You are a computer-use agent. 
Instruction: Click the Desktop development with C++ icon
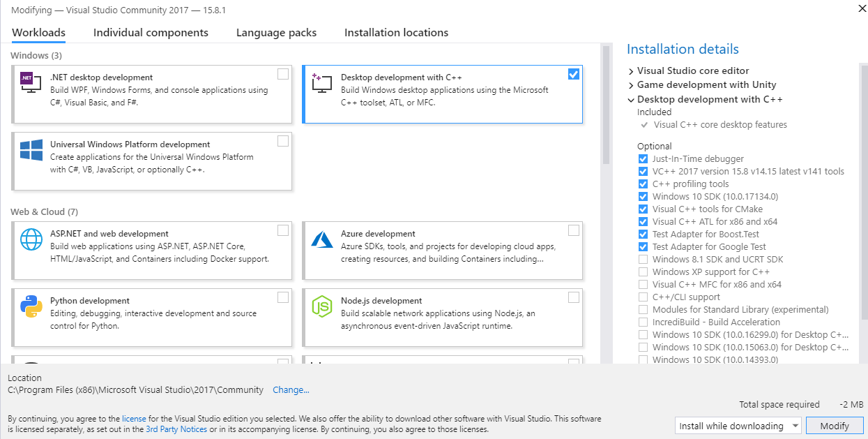point(322,82)
